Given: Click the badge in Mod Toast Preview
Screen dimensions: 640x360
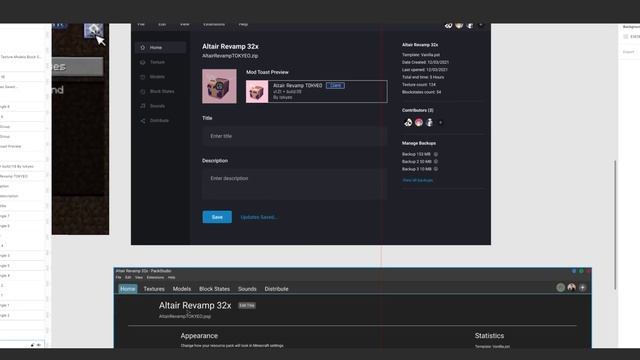Looking at the screenshot, I should [x=335, y=85].
